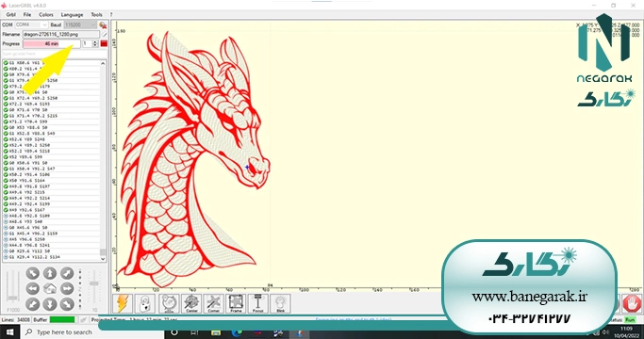
Task: Click the home icon in the jog pad
Action: click(50, 288)
